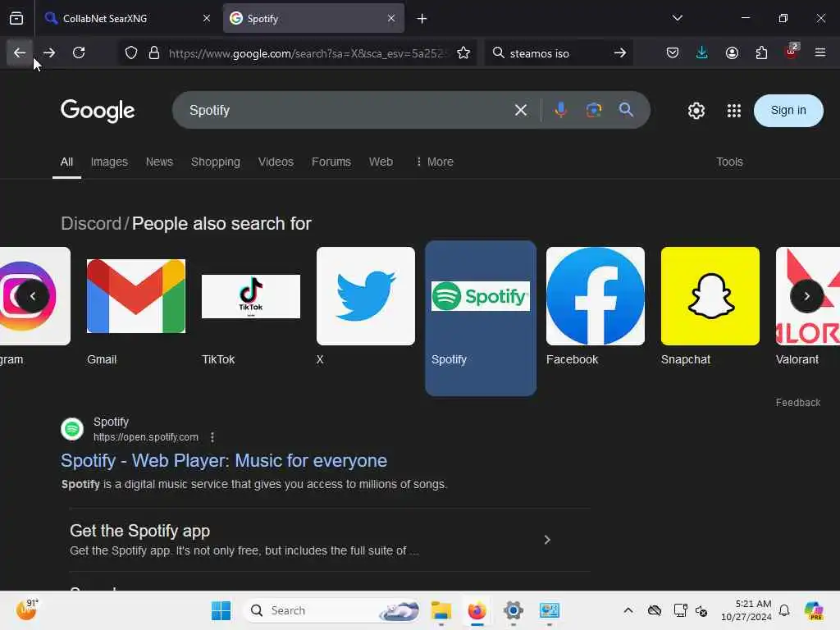Viewport: 840px width, 630px height.
Task: Close the Spotify browser tab
Action: [391, 18]
